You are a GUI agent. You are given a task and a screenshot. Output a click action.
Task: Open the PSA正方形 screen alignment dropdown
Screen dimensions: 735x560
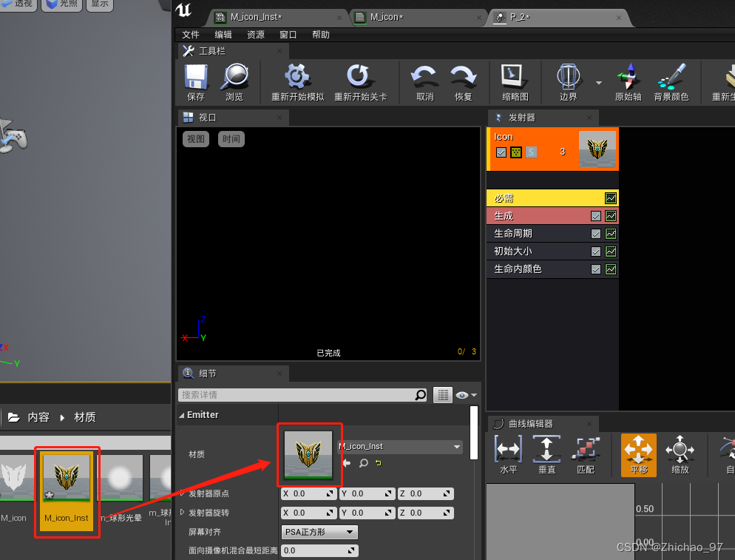click(319, 532)
